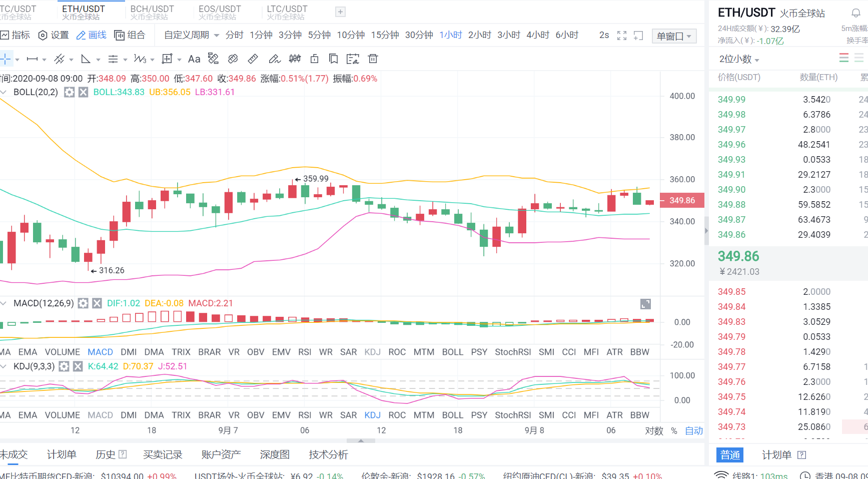The width and height of the screenshot is (868, 479).
Task: Switch to the 15分钟 timeframe
Action: pos(385,35)
